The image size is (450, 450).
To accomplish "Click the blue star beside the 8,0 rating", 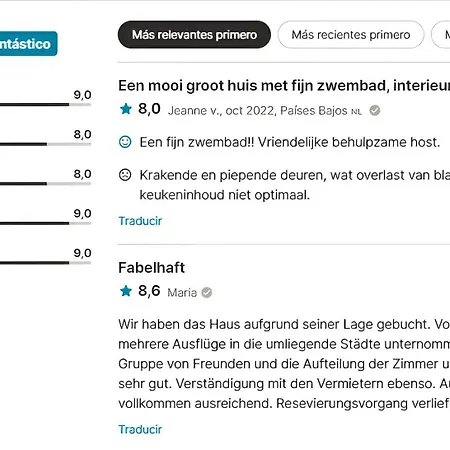I will coord(126,109).
